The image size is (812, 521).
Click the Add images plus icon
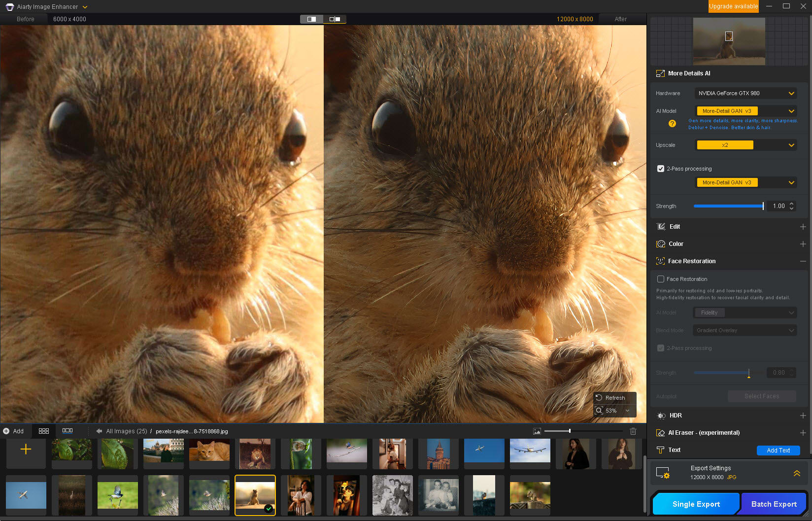click(x=6, y=431)
